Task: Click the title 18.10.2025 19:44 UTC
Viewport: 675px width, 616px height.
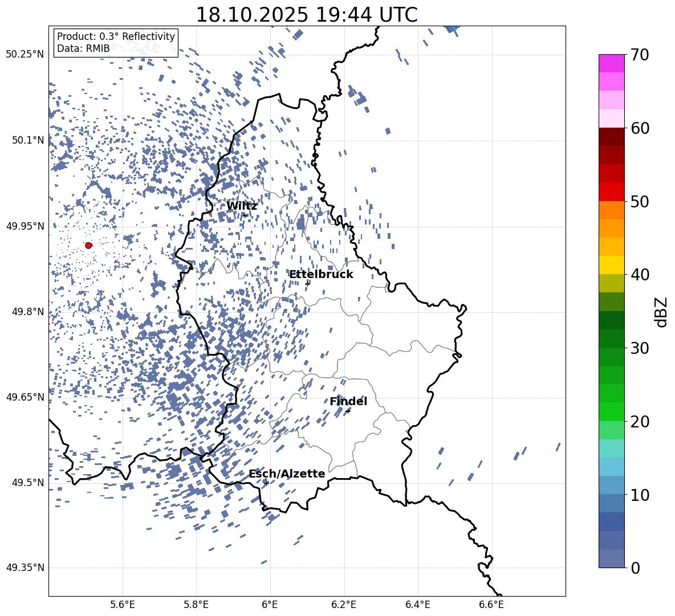Action: pyautogui.click(x=307, y=15)
